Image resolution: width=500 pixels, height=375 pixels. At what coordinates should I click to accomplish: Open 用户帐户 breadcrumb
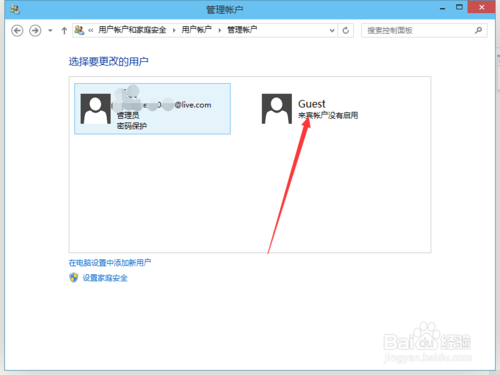pyautogui.click(x=196, y=30)
